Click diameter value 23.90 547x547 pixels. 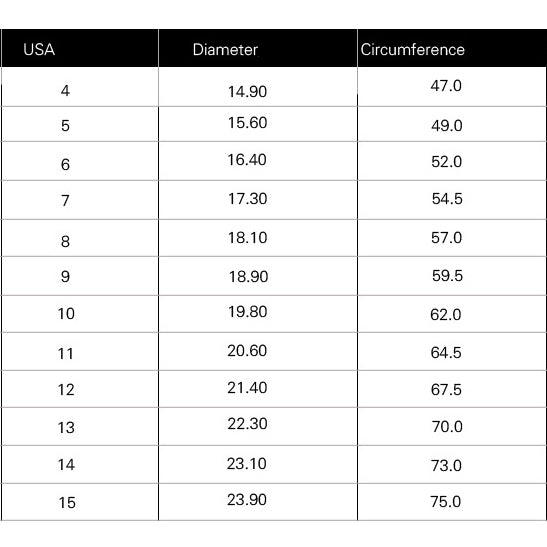click(247, 500)
